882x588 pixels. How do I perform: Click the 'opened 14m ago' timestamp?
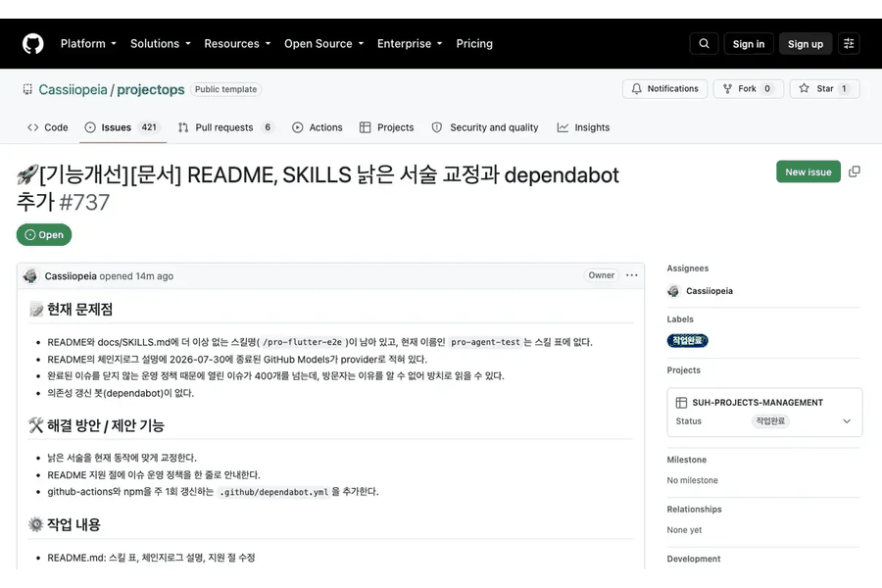pos(136,275)
